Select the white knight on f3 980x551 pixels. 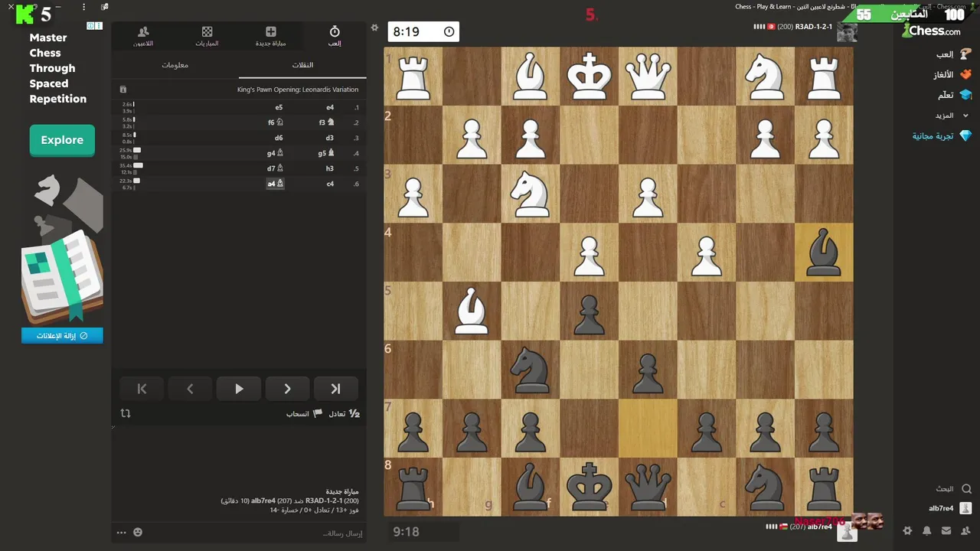tap(531, 194)
